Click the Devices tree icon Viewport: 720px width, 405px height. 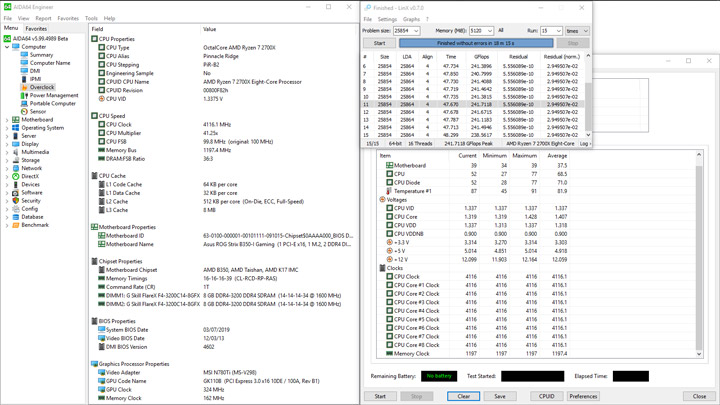[16, 185]
